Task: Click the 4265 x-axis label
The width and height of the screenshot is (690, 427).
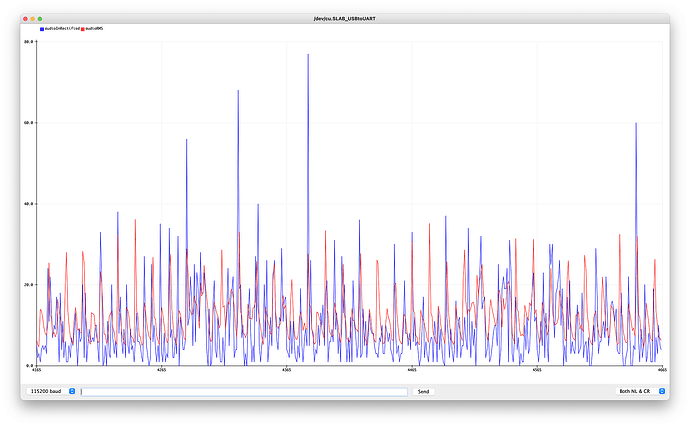Action: coord(161,370)
